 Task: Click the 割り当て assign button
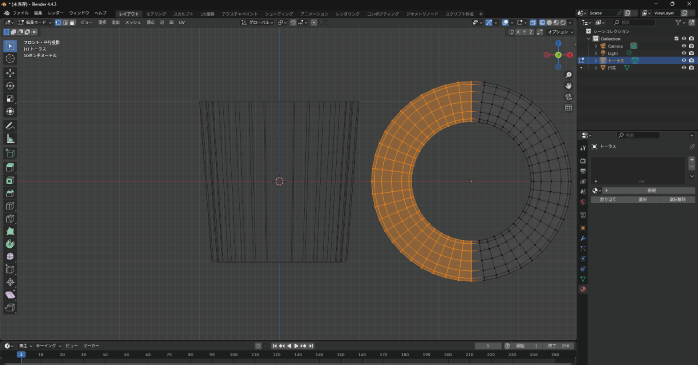(x=608, y=199)
